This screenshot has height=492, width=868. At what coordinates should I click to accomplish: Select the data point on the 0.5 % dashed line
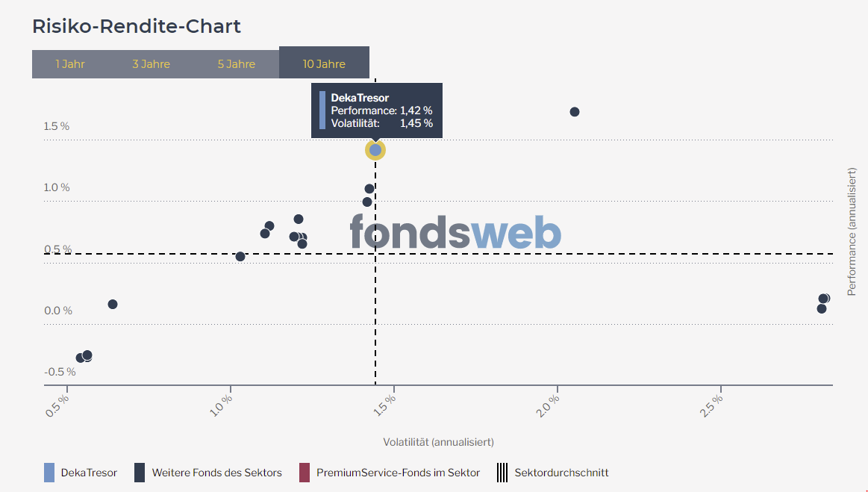click(240, 256)
